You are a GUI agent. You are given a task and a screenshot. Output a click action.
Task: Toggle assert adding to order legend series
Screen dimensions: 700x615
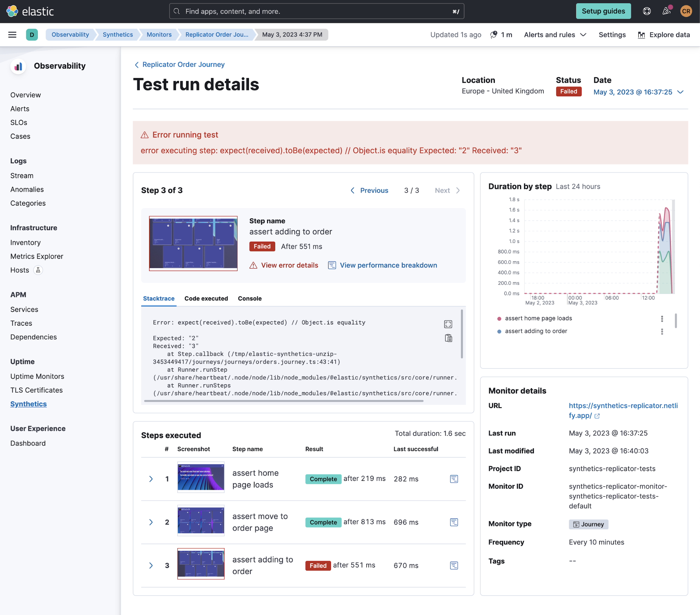pyautogui.click(x=536, y=331)
